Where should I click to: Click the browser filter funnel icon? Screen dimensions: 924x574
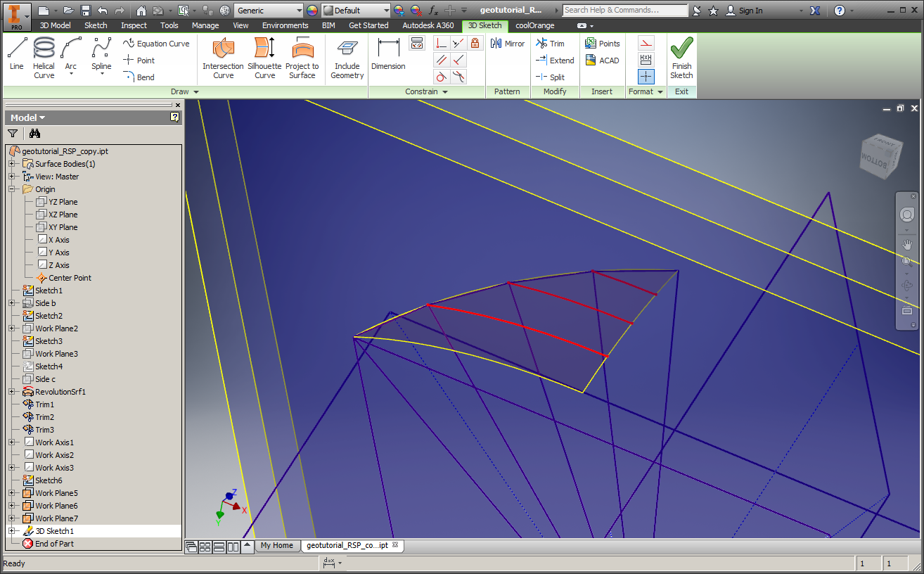click(13, 133)
